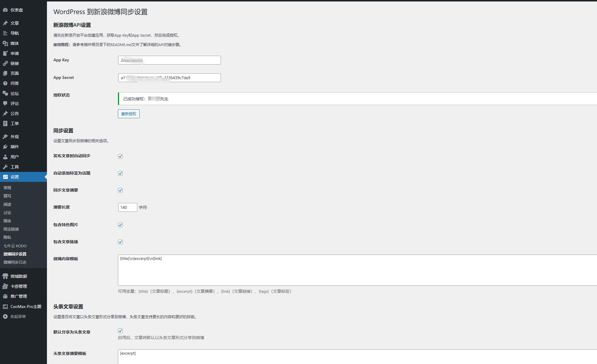Click the 问答 question mark icon

(5, 83)
